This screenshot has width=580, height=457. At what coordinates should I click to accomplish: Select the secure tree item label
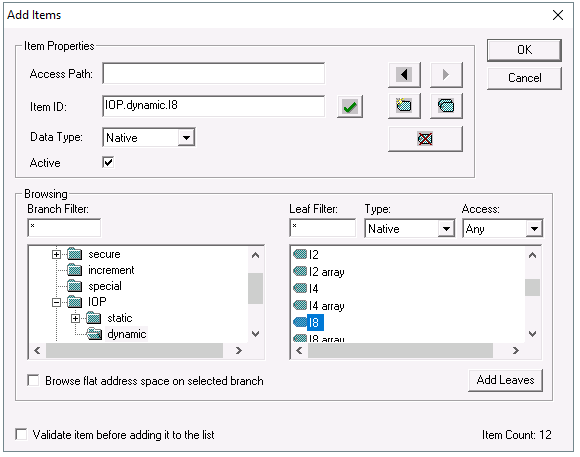coord(104,254)
